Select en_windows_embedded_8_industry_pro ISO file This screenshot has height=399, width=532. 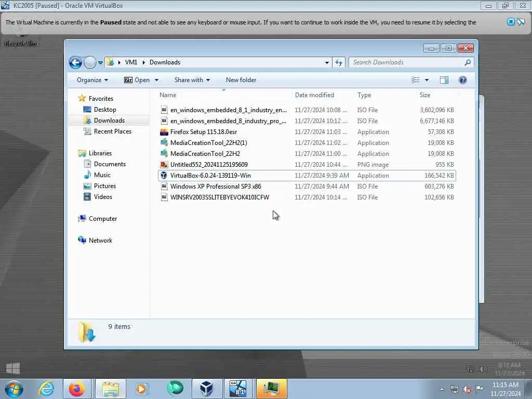(307, 121)
